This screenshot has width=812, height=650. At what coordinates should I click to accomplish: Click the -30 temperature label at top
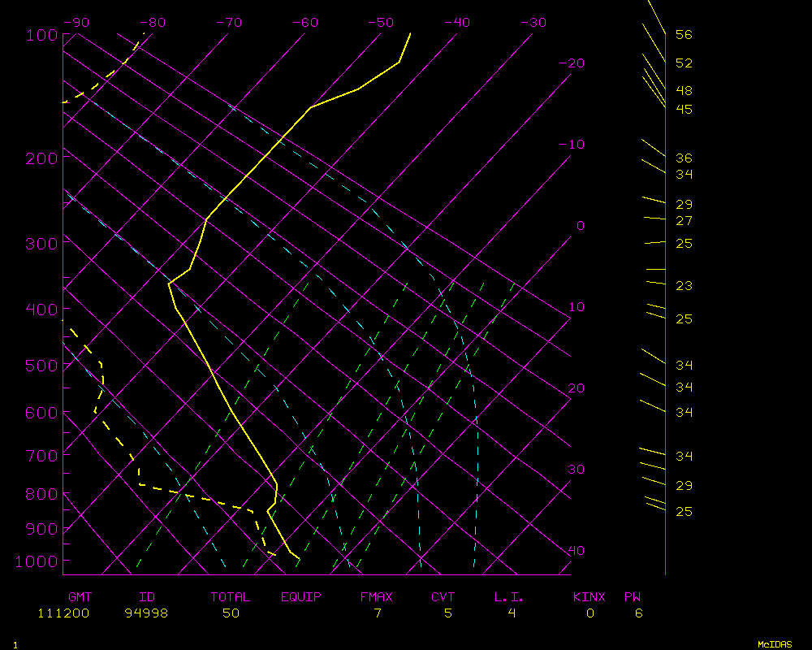click(x=532, y=23)
